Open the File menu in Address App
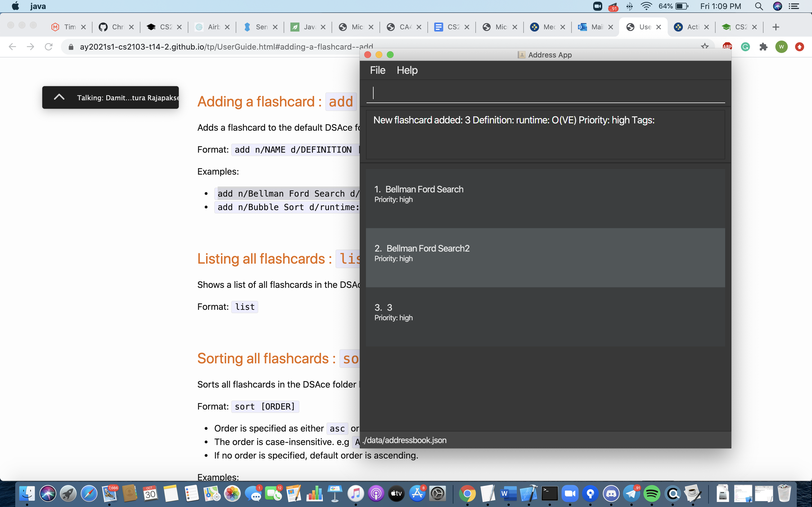The image size is (812, 507). 378,70
